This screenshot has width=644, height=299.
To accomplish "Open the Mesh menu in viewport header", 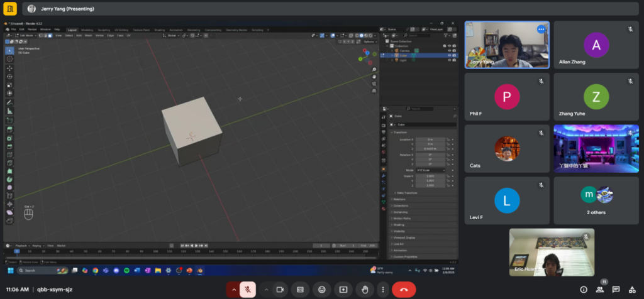I will pyautogui.click(x=88, y=36).
